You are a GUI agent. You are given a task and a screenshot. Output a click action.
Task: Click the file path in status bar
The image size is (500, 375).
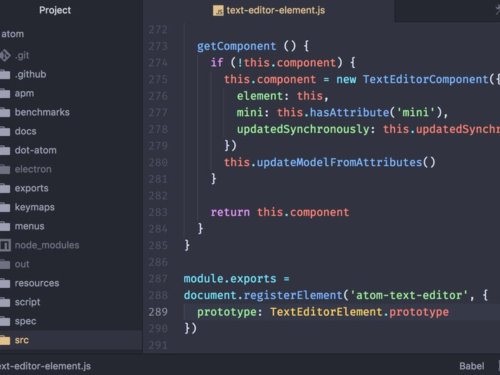pyautogui.click(x=45, y=366)
